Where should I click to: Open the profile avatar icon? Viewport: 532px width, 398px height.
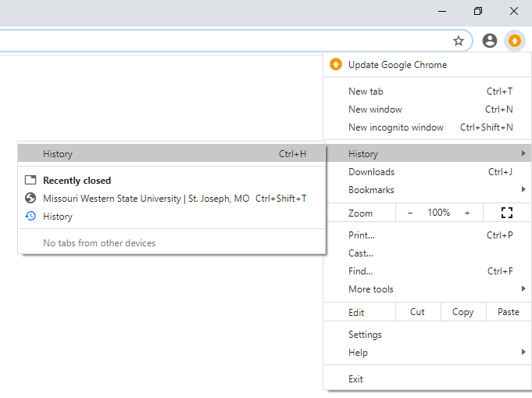490,41
